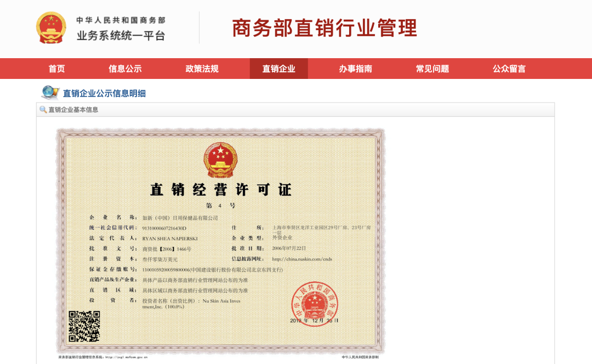592x364 pixels.
Task: Click the red Ministry of Commerce seal stamp
Action: point(315,304)
